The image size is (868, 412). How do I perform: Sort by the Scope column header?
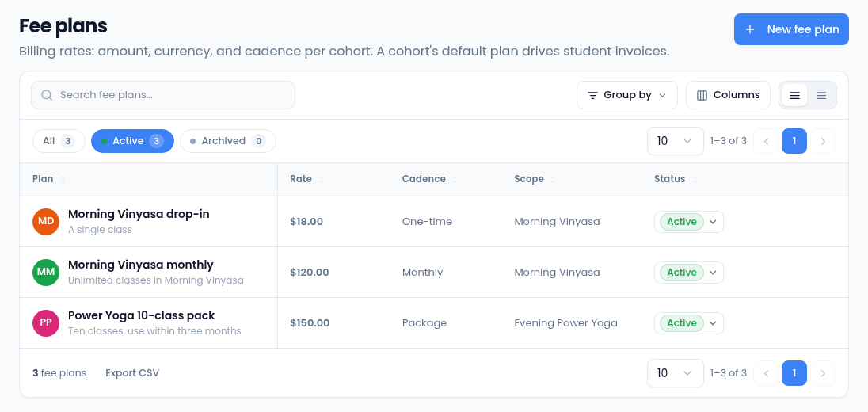point(535,179)
